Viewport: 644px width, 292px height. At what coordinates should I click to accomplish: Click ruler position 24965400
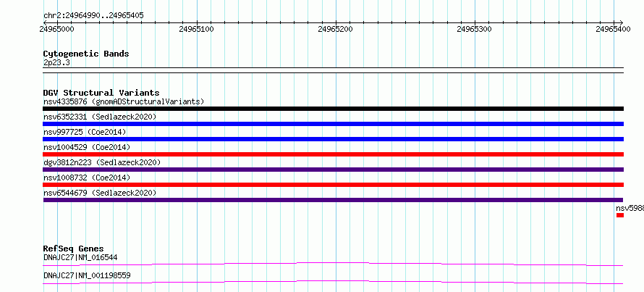point(614,29)
